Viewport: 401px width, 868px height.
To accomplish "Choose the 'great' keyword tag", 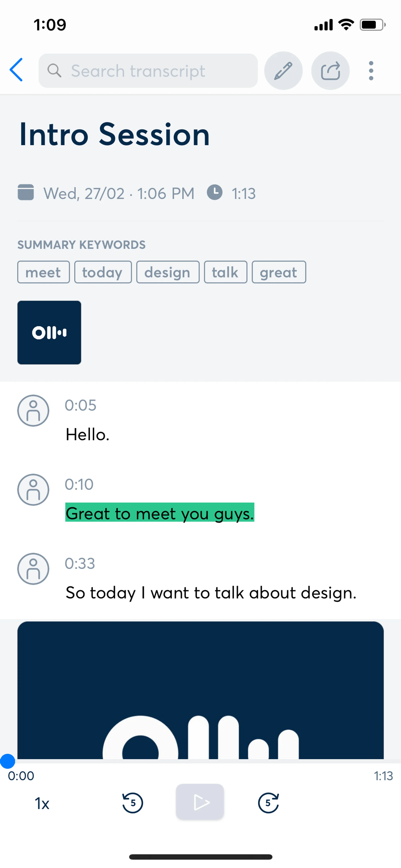I will coord(279,272).
